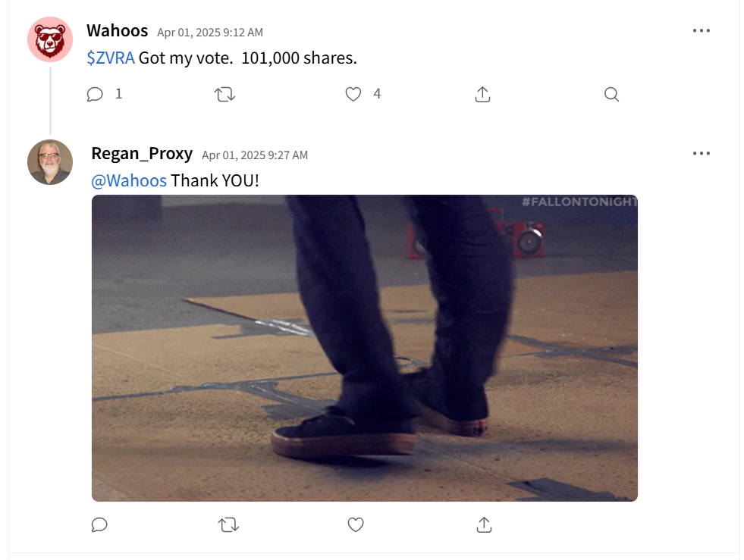
Task: Open Wahoos username profile
Action: point(117,30)
